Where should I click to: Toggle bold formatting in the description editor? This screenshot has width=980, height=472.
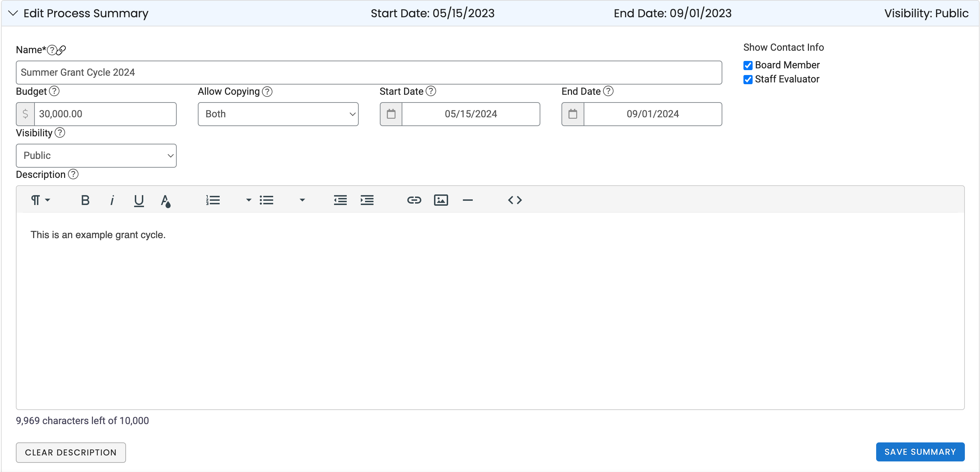click(85, 200)
